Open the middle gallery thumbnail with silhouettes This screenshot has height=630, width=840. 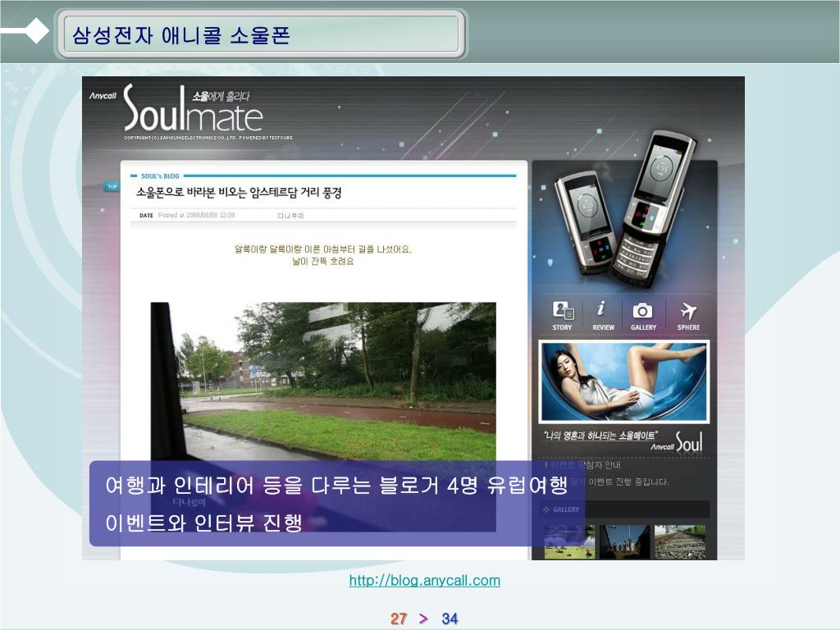[x=624, y=542]
